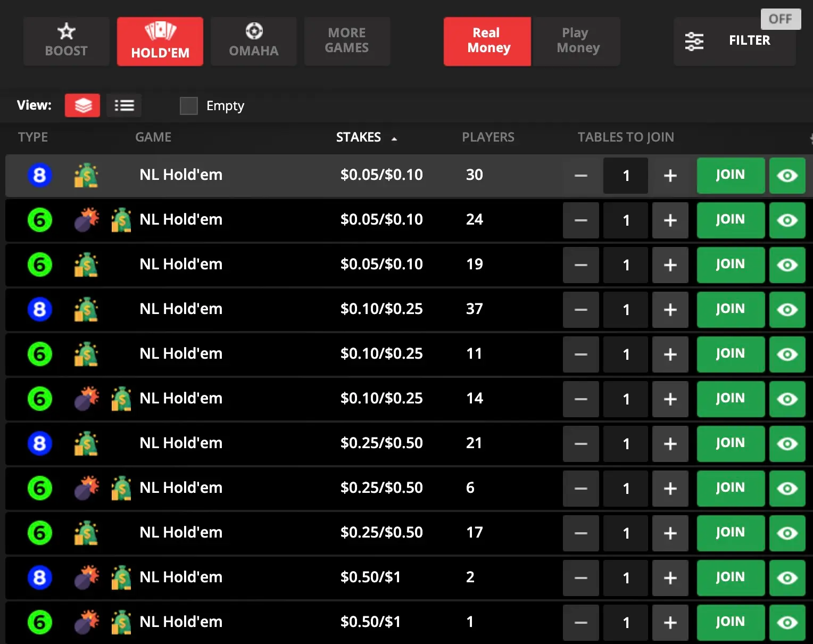The image size is (813, 644).
Task: Select Real Money mode
Action: tap(487, 41)
